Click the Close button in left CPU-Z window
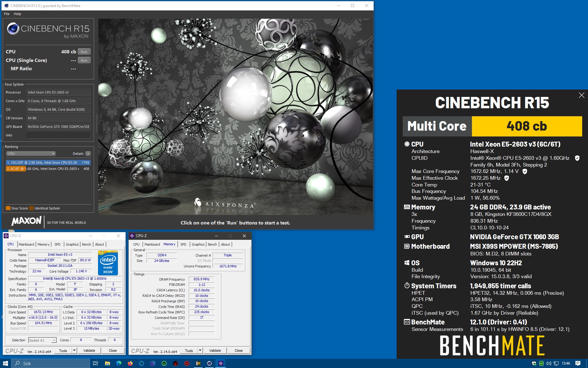This screenshot has width=588, height=368. [113, 350]
